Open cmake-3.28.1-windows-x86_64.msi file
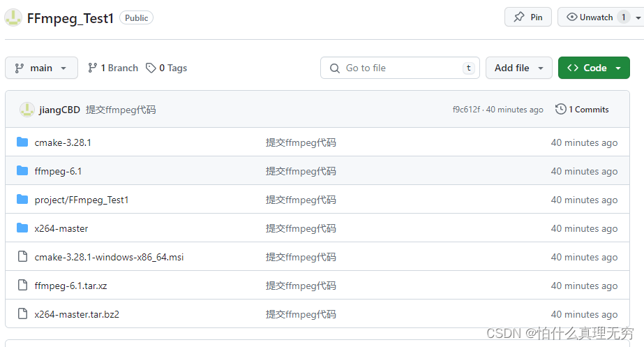 click(109, 257)
